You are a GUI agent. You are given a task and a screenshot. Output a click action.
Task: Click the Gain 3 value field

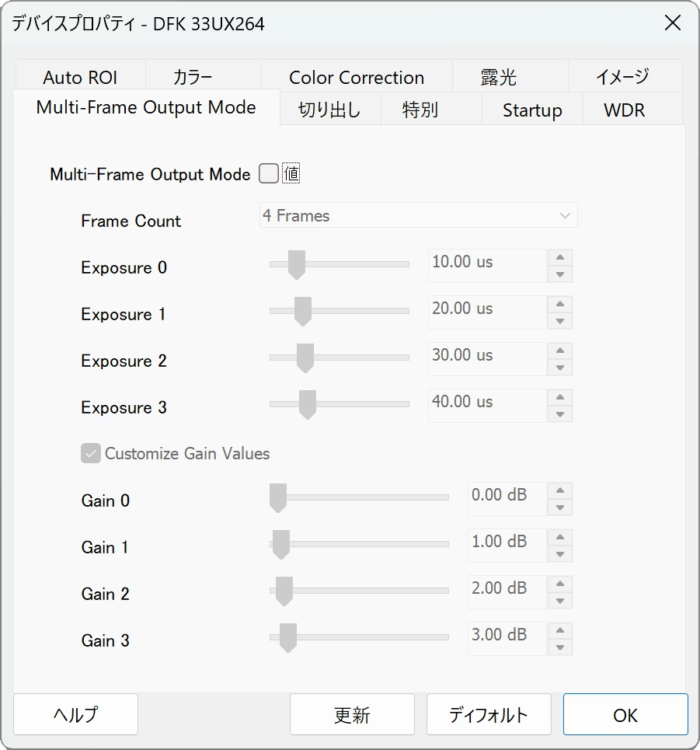pos(507,635)
